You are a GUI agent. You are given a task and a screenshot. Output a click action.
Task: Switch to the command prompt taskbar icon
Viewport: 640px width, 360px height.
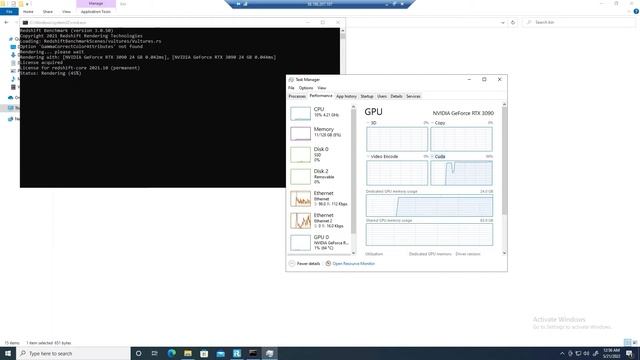click(x=253, y=353)
